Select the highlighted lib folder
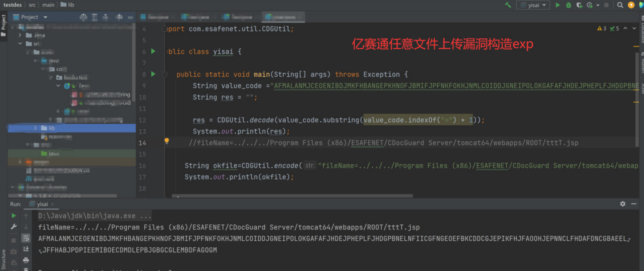 click(72, 128)
